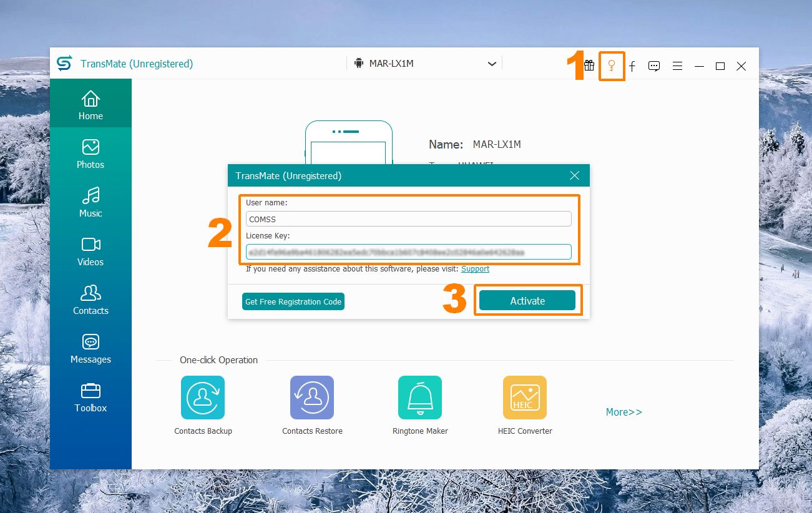Viewport: 812px width, 513px height.
Task: Switch to the Music section
Action: pyautogui.click(x=90, y=202)
